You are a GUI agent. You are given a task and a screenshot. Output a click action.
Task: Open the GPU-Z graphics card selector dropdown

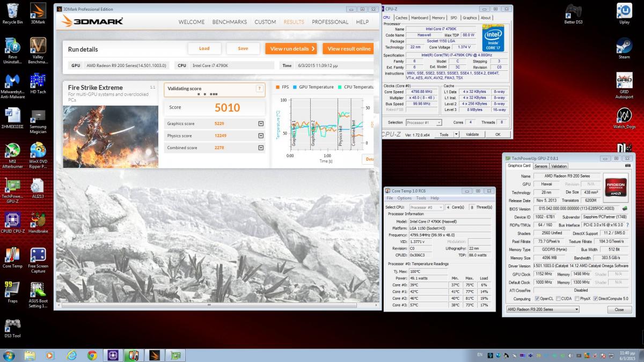click(x=543, y=309)
